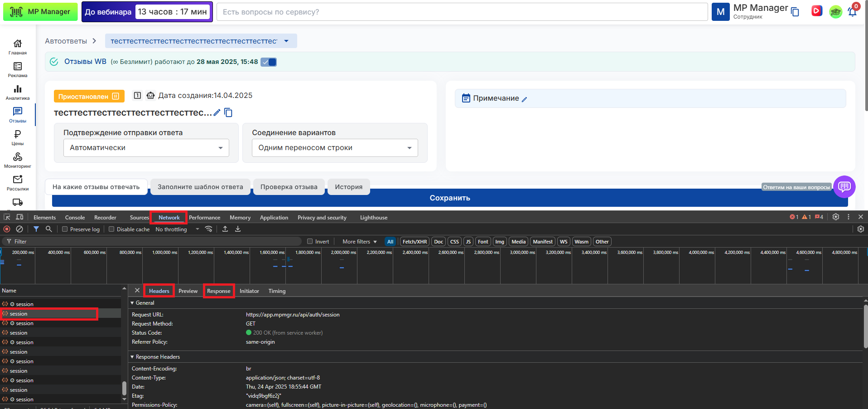Open the Аналитика sidebar icon

click(18, 92)
